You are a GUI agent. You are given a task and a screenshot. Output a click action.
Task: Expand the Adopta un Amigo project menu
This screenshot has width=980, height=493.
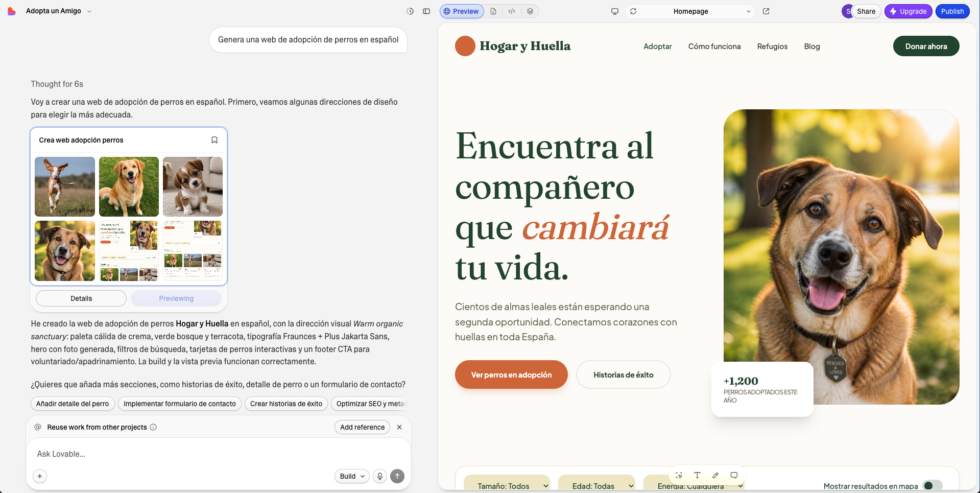click(59, 11)
